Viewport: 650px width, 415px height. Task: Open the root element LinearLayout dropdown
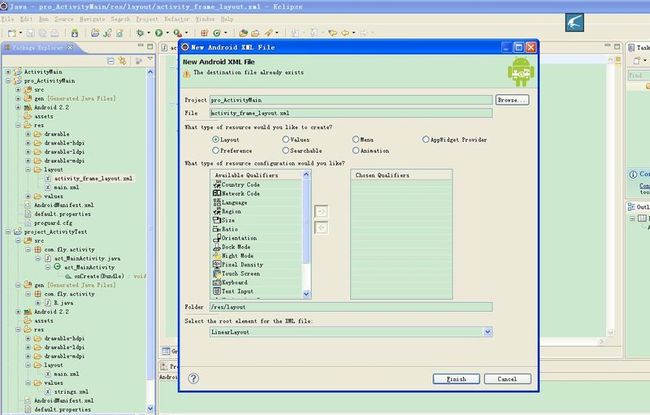(x=488, y=332)
